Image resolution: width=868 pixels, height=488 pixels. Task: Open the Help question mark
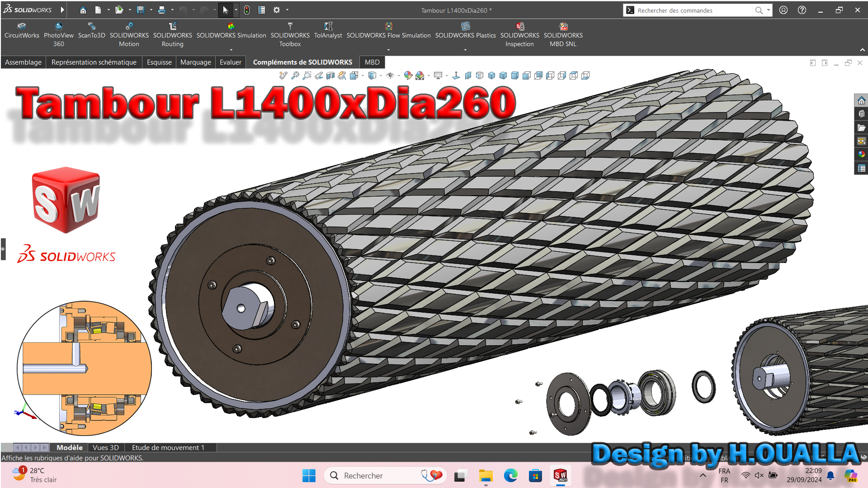[802, 10]
